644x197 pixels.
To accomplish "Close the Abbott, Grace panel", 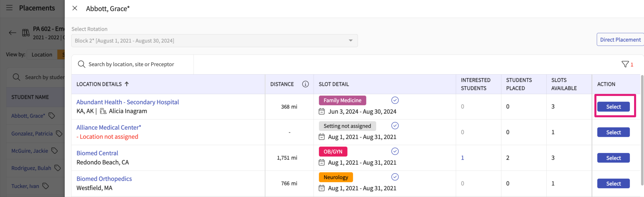I will [75, 8].
